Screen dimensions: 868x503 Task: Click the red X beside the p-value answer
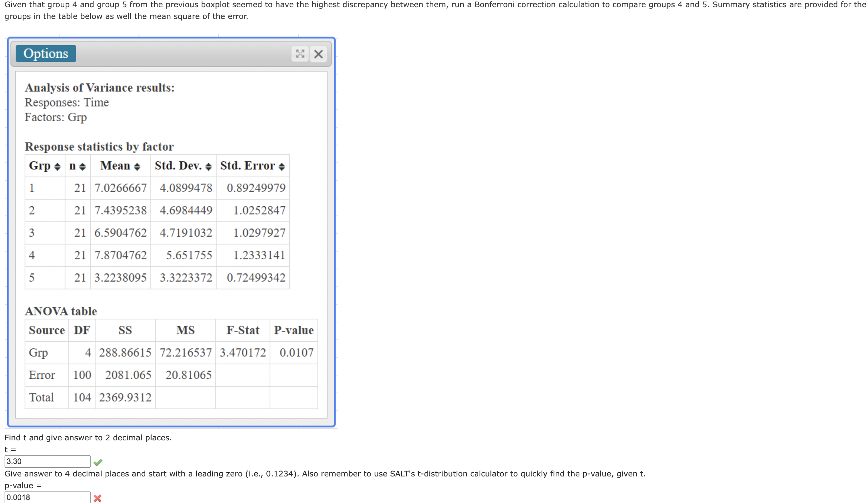97,498
